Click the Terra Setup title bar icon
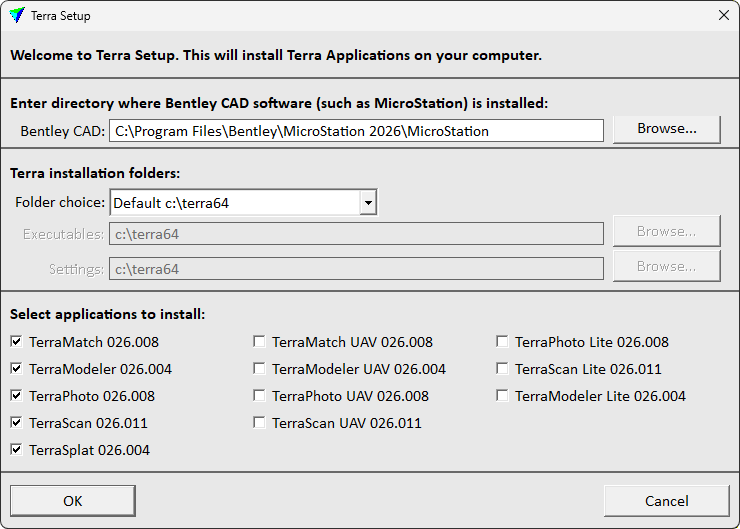Image resolution: width=740 pixels, height=529 pixels. pos(17,16)
